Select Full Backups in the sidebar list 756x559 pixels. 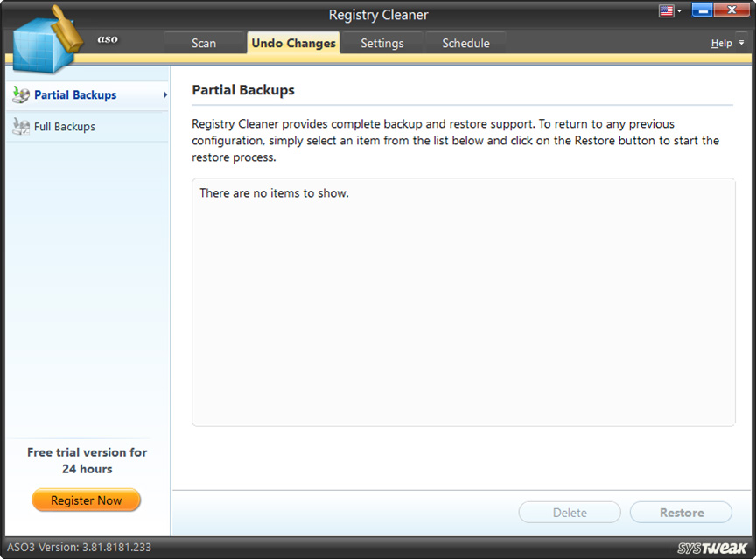click(x=65, y=126)
